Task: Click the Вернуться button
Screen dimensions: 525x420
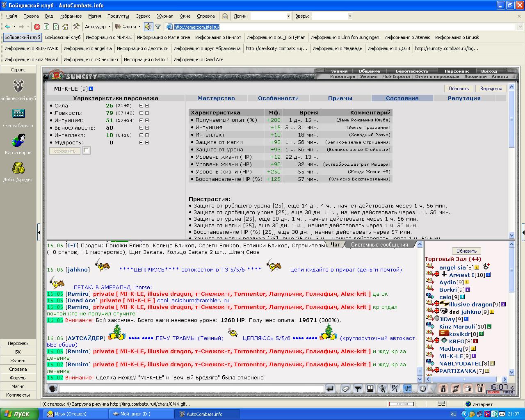Action: tap(491, 89)
